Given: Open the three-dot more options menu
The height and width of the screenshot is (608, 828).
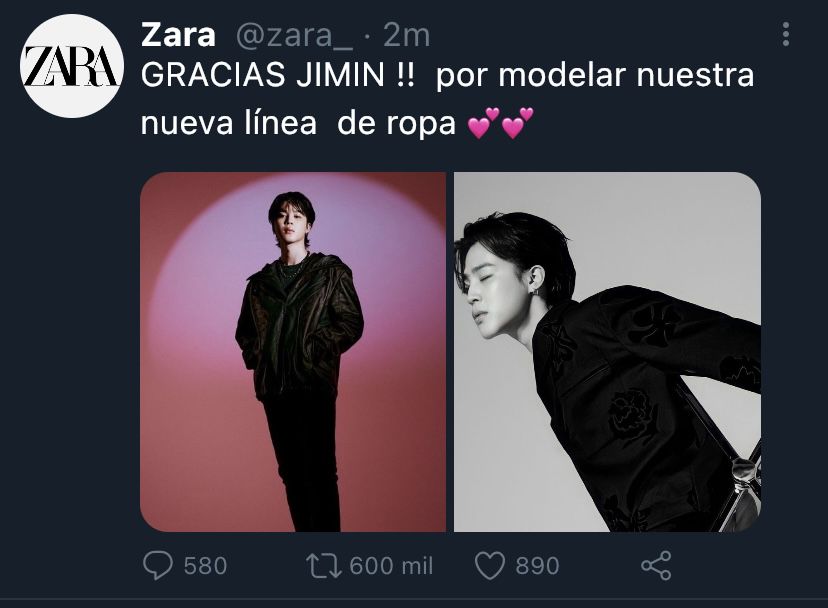Looking at the screenshot, I should click(786, 34).
